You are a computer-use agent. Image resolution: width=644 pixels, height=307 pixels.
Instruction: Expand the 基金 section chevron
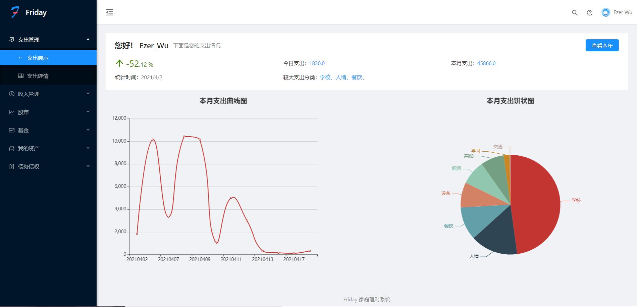(x=88, y=130)
